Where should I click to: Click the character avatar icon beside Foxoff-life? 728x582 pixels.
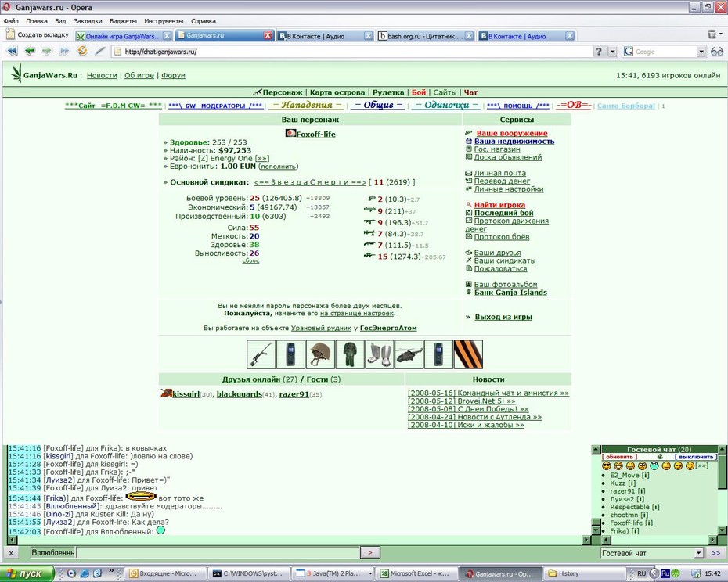click(290, 134)
